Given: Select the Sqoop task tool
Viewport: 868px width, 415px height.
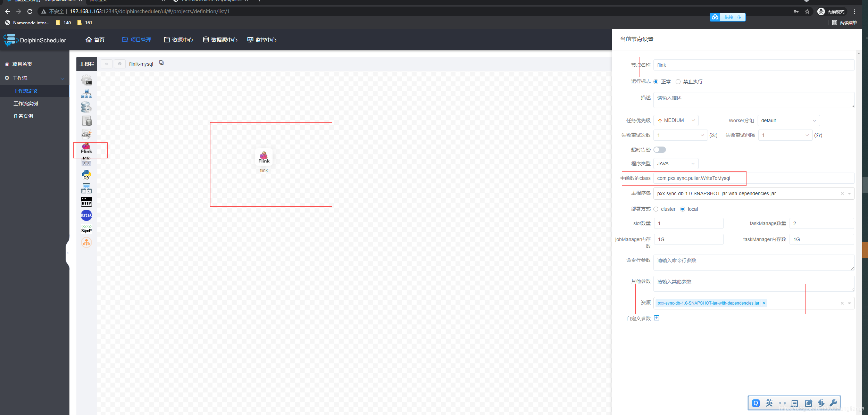Looking at the screenshot, I should 86,229.
